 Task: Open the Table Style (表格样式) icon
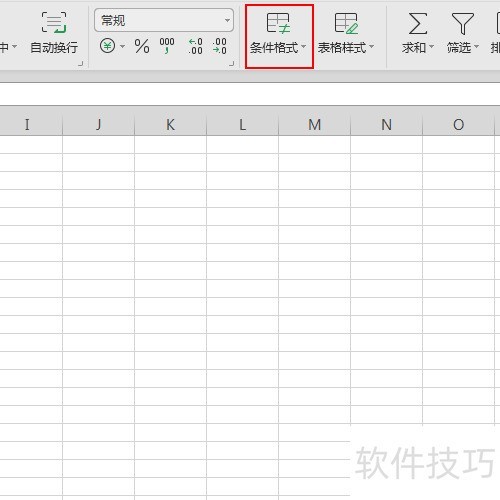346,23
